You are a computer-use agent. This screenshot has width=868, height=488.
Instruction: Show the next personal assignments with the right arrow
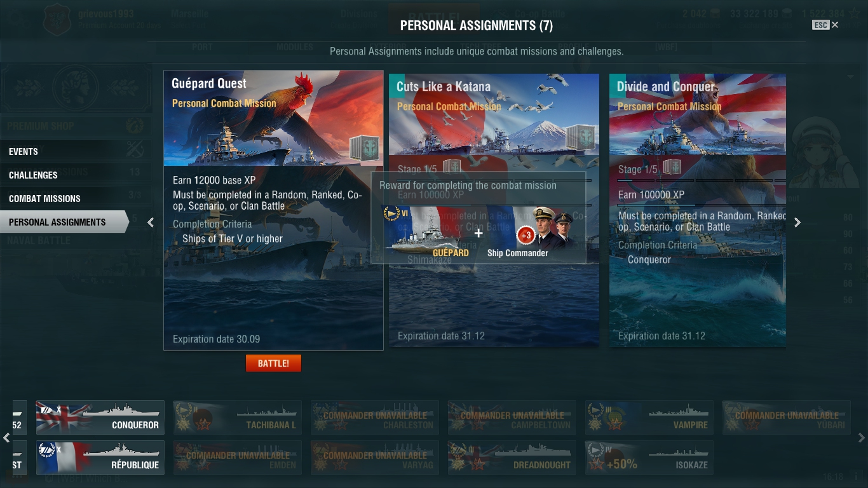[x=797, y=222]
